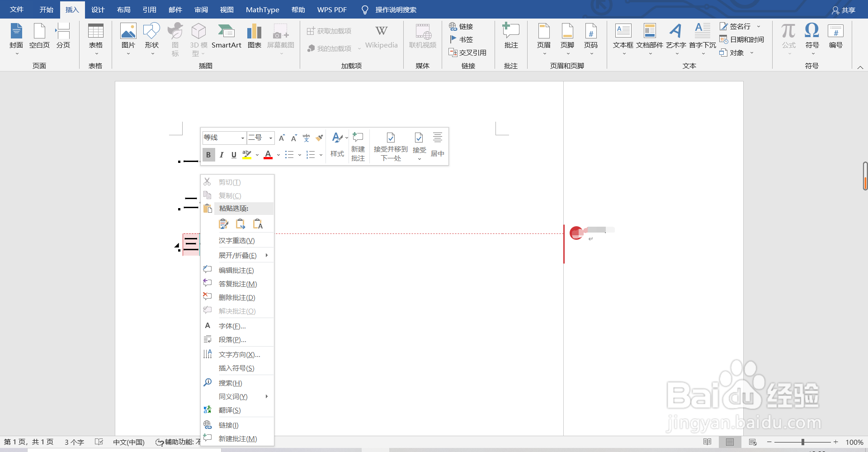Apply drop cap (首字下沉)
The width and height of the screenshot is (868, 452).
703,38
